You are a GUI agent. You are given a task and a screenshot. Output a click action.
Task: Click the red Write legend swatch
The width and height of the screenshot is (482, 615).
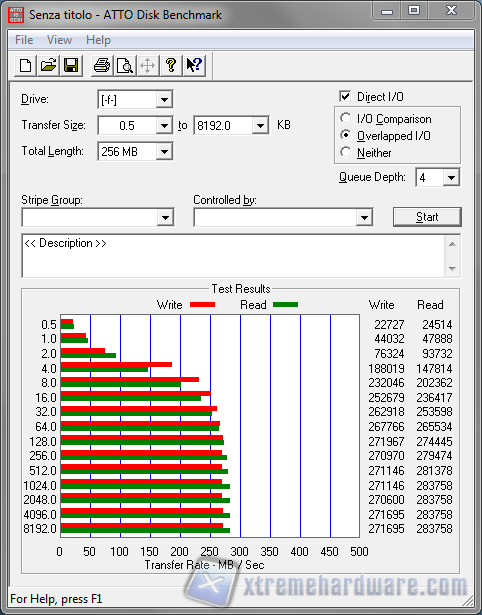click(202, 304)
